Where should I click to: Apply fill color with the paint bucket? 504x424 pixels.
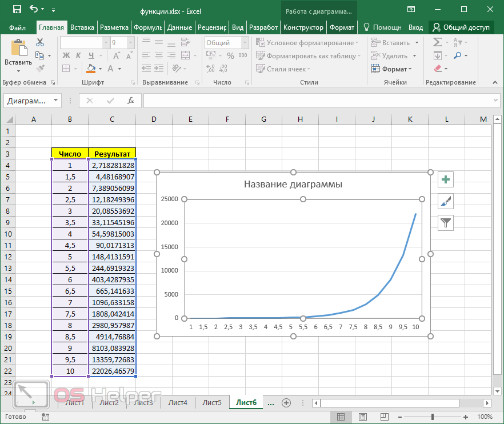tap(91, 69)
